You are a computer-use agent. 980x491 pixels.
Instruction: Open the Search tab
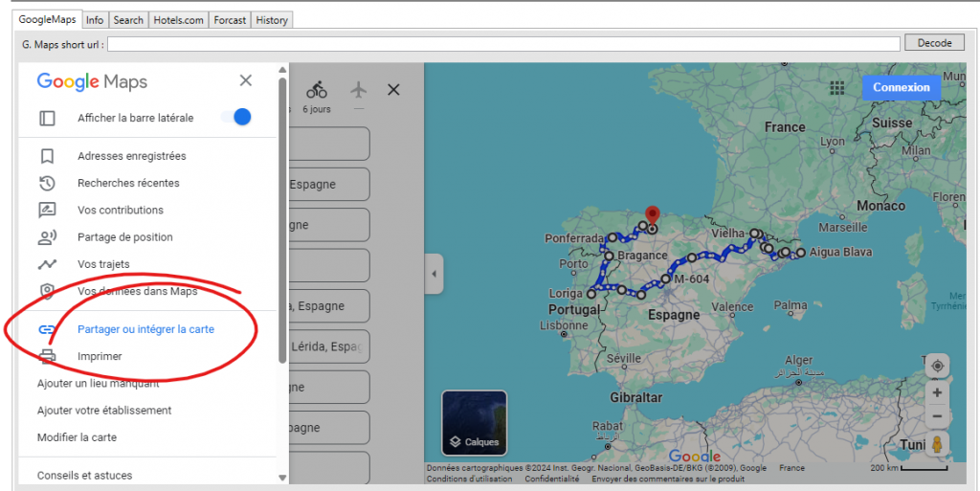128,20
